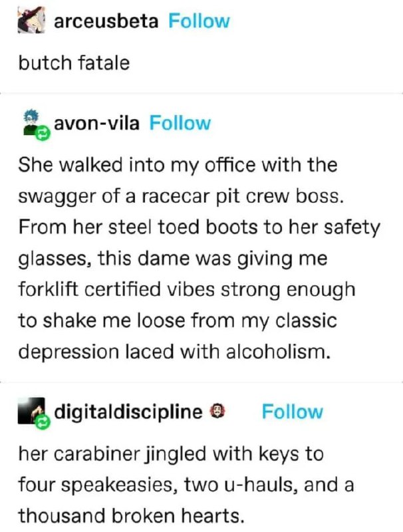Click avon-vila's blue-haired avatar
Viewport: 403px width, 532px height.
33,122
